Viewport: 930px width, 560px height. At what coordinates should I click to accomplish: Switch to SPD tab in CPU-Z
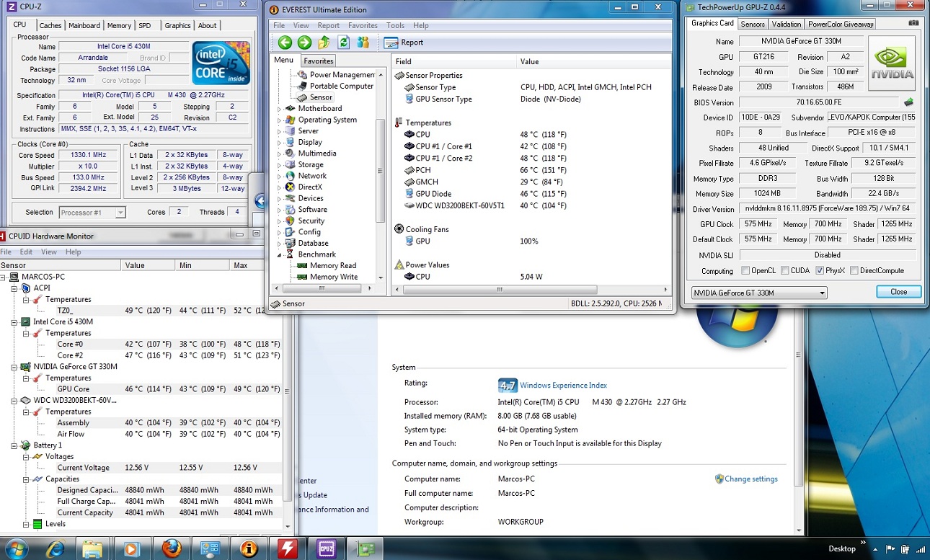(145, 26)
